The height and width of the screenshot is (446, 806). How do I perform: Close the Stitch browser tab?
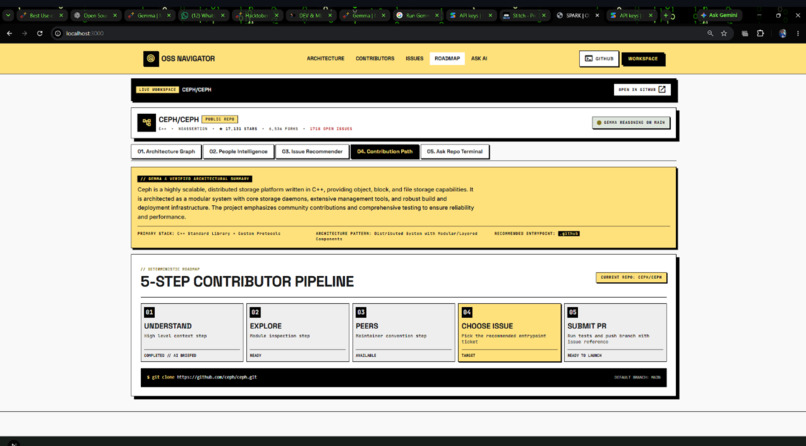pos(543,15)
